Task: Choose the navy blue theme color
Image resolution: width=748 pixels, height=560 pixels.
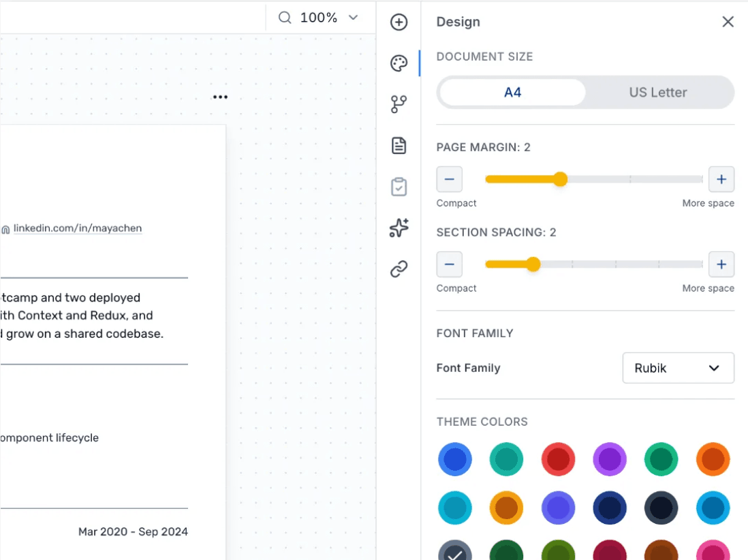Action: [610, 508]
